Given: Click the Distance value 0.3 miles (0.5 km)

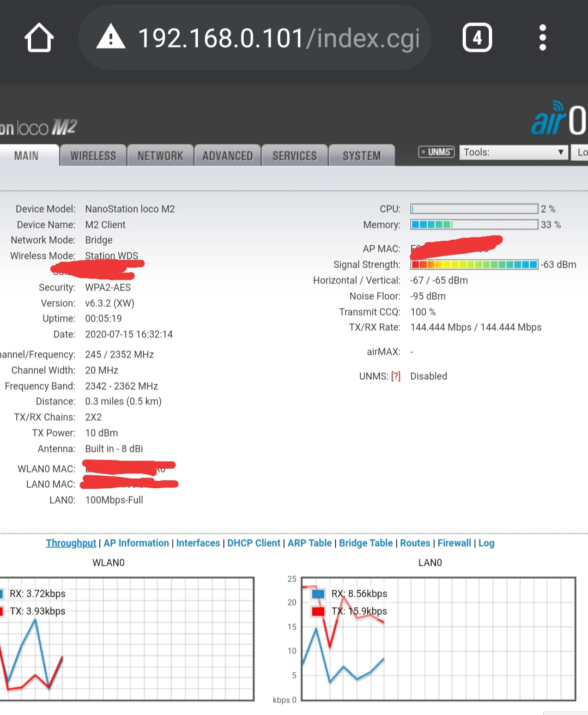Looking at the screenshot, I should pyautogui.click(x=123, y=401).
